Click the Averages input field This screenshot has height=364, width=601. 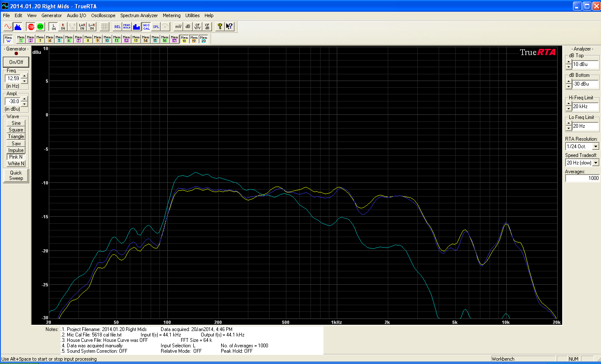(582, 178)
